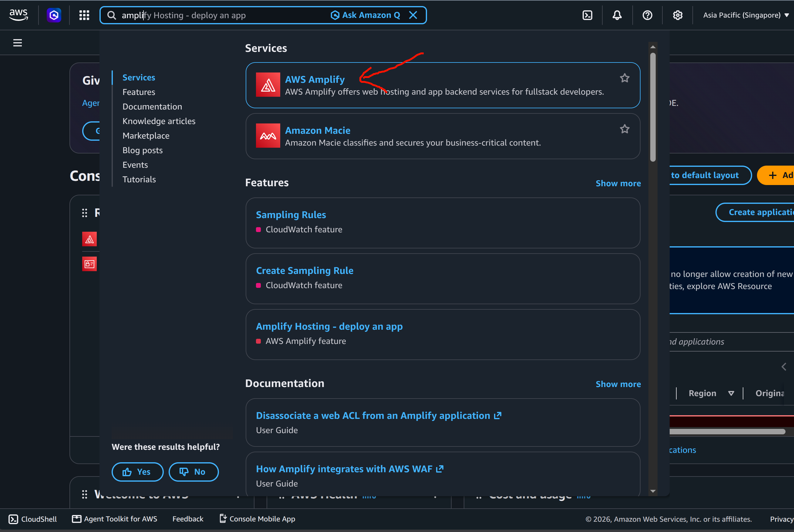Click the red card icon below Amplify
794x532 pixels.
[89, 264]
